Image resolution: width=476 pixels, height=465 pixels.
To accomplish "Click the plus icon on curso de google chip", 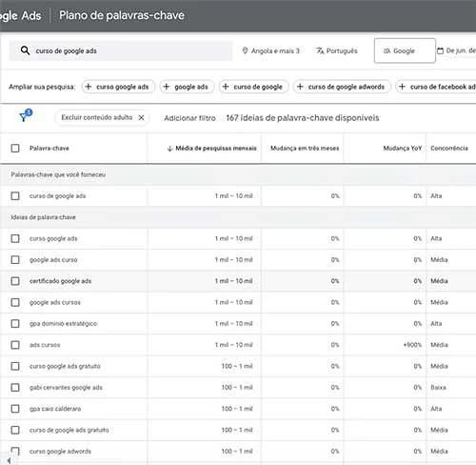I will (226, 87).
